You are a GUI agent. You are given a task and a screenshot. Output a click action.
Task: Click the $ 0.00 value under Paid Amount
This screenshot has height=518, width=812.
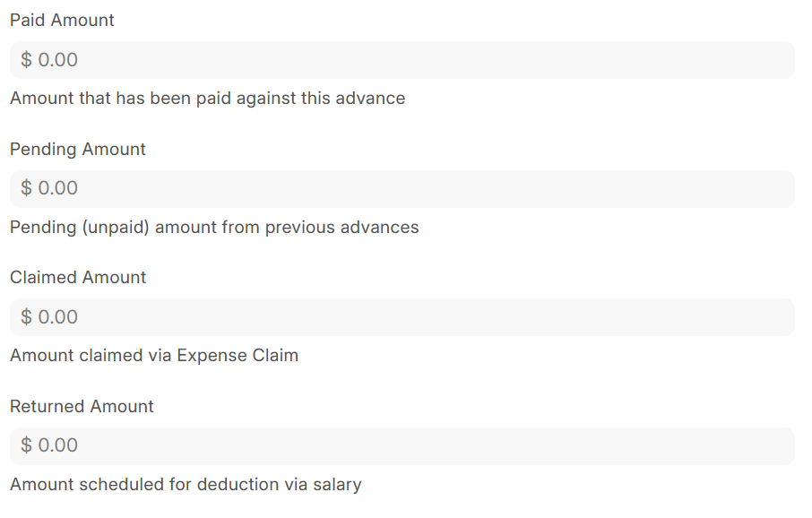coord(49,60)
